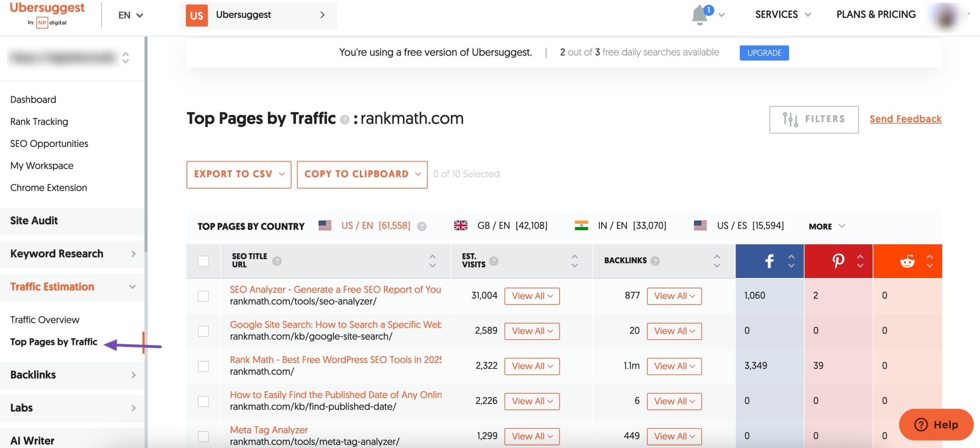The image size is (980, 448).
Task: Check the rankmath.com/ homepage row checkbox
Action: tap(203, 366)
